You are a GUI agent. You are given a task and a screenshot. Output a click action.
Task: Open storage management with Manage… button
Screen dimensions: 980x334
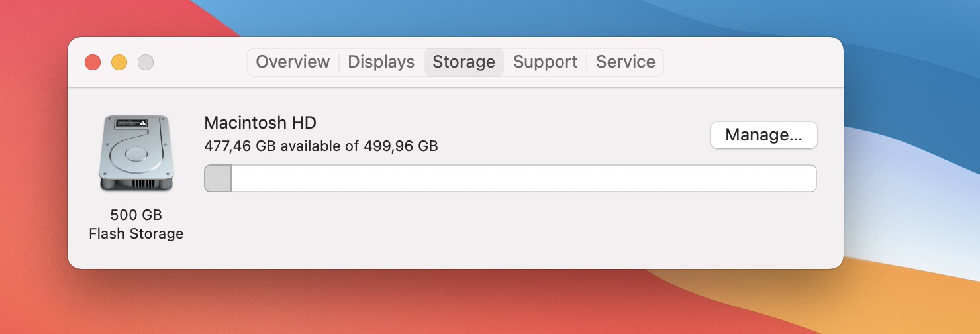coord(764,135)
